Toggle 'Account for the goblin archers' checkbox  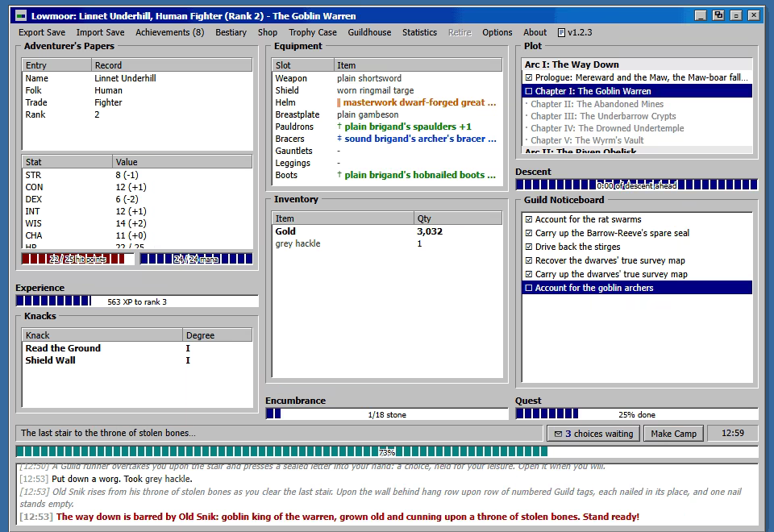(529, 288)
